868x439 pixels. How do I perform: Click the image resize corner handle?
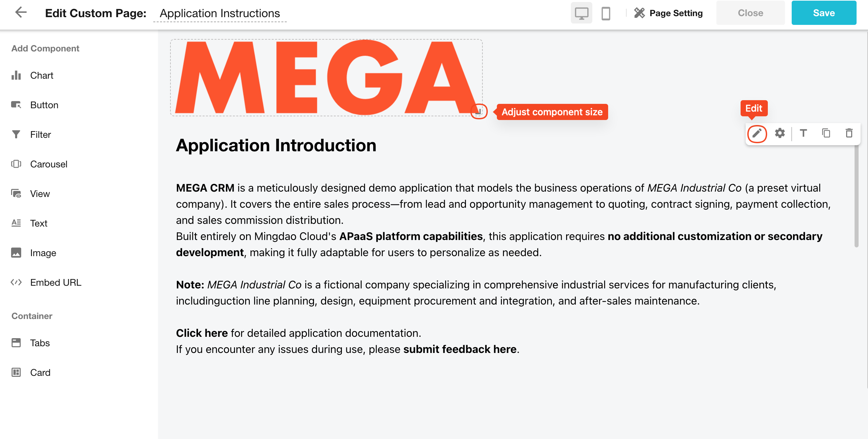pyautogui.click(x=478, y=112)
